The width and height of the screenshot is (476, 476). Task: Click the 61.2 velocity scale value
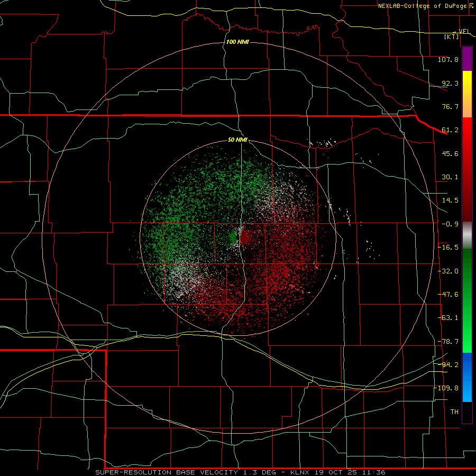pos(450,130)
